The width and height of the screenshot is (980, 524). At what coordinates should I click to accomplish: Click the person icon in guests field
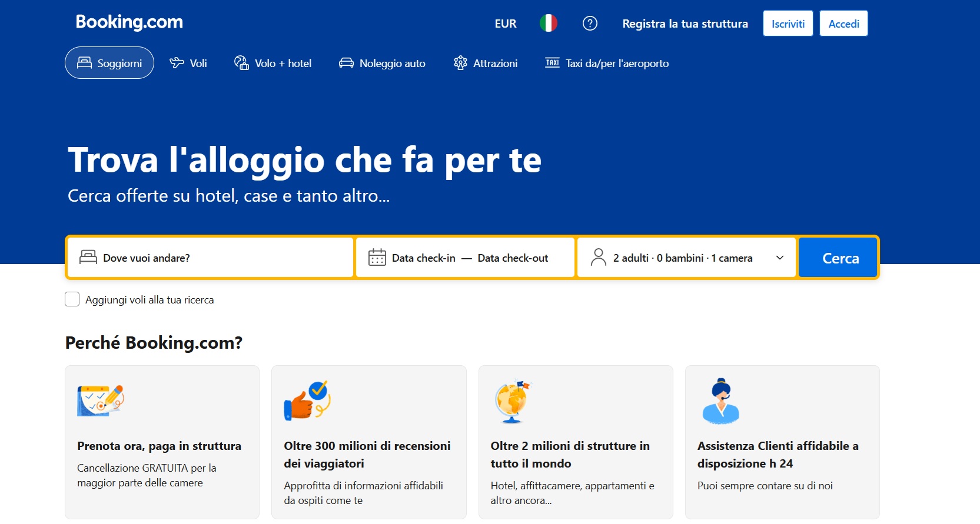pyautogui.click(x=598, y=258)
